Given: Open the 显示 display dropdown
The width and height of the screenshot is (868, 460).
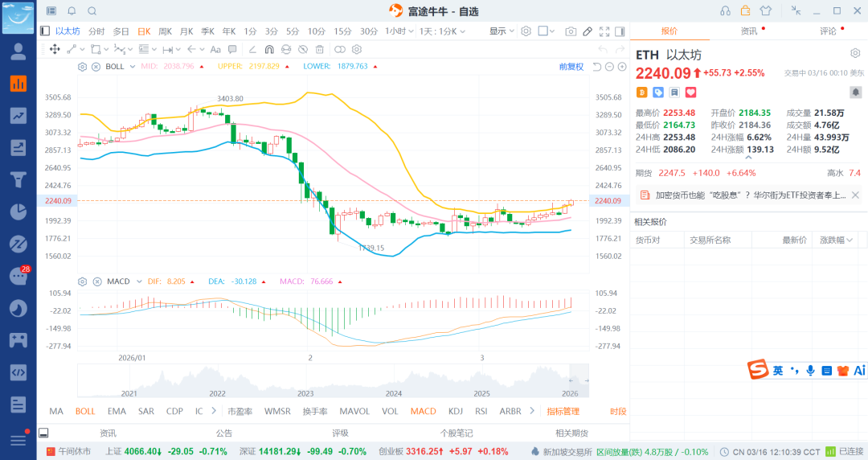Looking at the screenshot, I should (502, 31).
